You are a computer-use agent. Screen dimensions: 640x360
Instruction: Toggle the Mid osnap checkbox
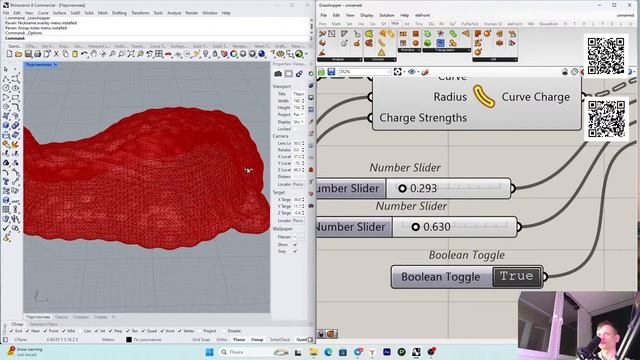[x=64, y=331]
